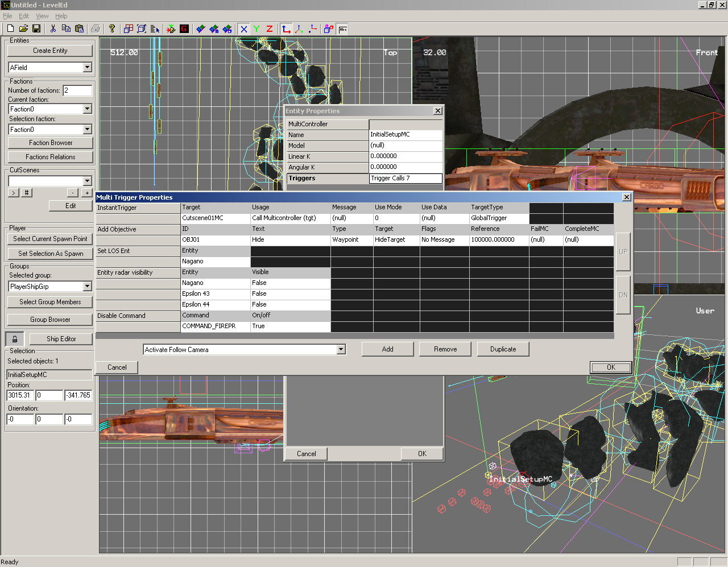The height and width of the screenshot is (567, 728).
Task: Click the three-color axis tripod icon
Action: 299,29
